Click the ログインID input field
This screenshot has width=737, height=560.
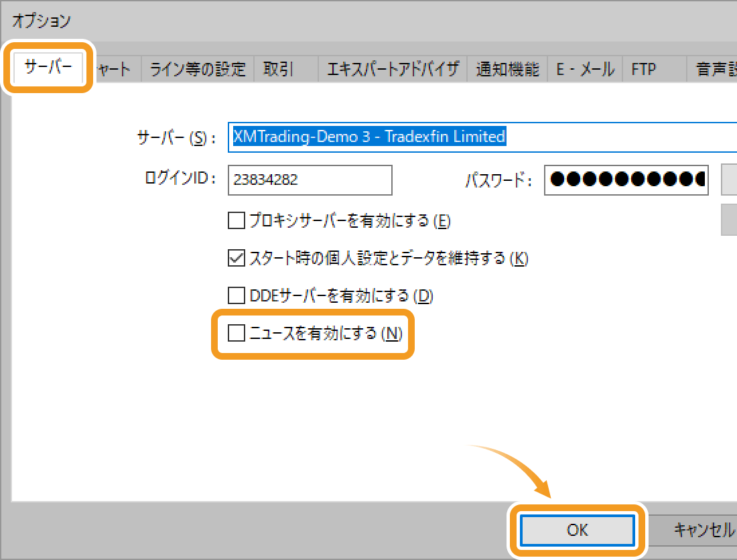[x=310, y=180]
